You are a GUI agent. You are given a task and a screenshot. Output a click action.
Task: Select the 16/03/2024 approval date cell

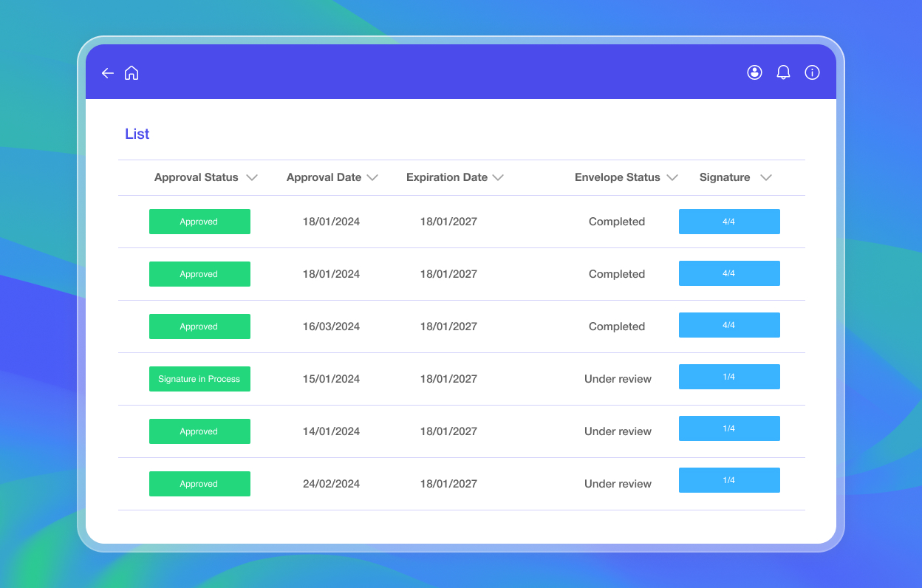[x=331, y=327]
